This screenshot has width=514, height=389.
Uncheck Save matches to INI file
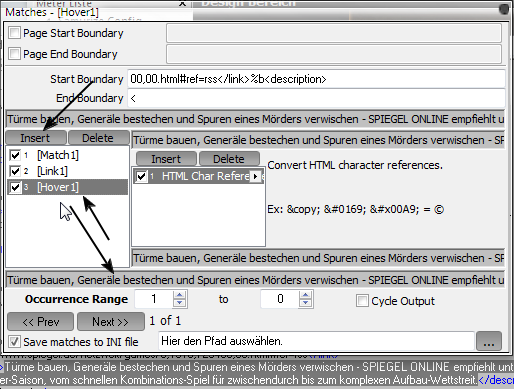coord(14,341)
